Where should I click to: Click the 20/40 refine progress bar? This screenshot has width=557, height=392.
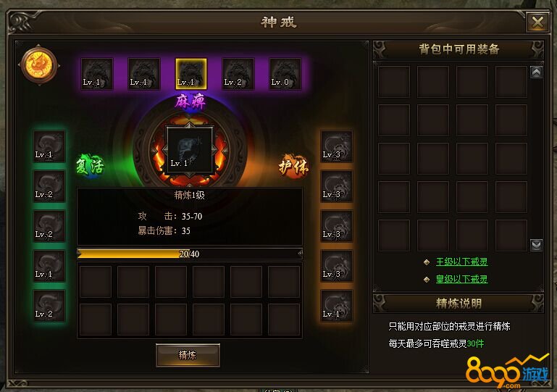coord(190,254)
